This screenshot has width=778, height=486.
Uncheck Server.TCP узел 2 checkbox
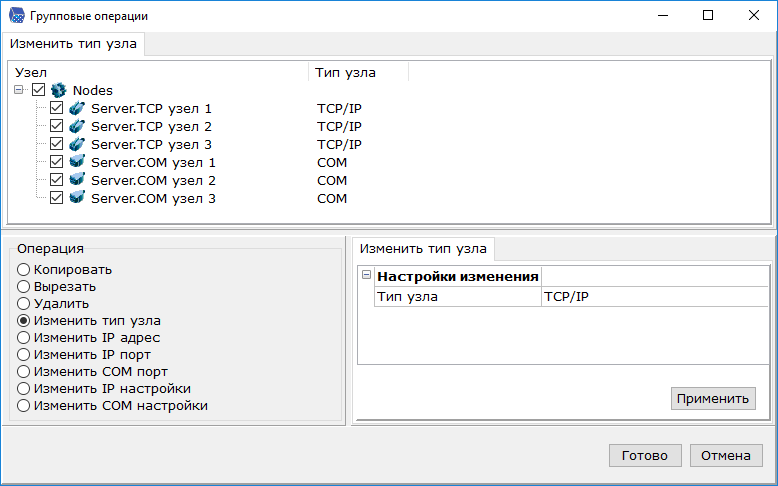pos(57,126)
